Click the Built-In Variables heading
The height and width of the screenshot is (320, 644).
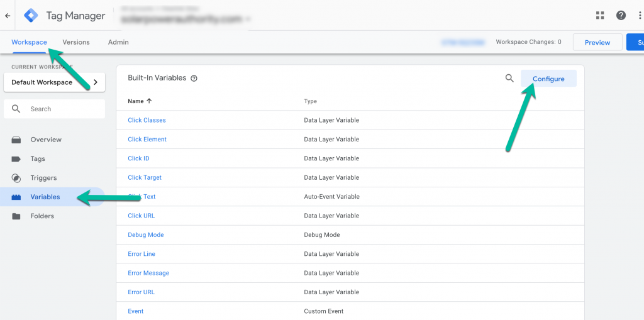(157, 78)
